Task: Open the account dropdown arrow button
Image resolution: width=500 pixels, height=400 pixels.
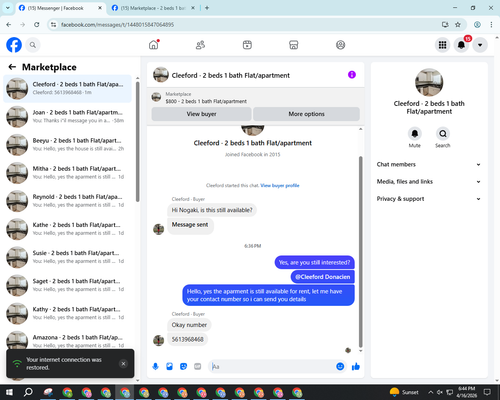Action: pyautogui.click(x=480, y=45)
